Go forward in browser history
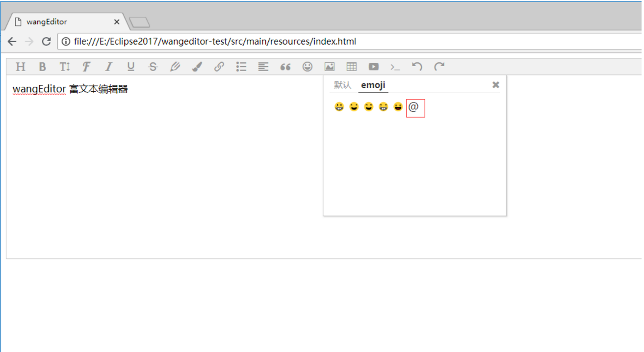 (x=29, y=42)
